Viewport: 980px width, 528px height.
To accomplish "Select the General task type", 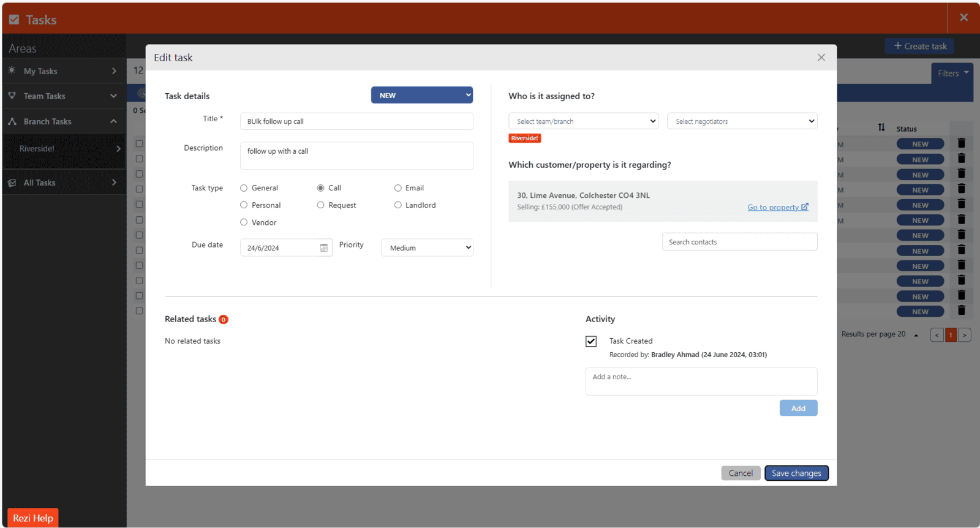I will click(244, 188).
